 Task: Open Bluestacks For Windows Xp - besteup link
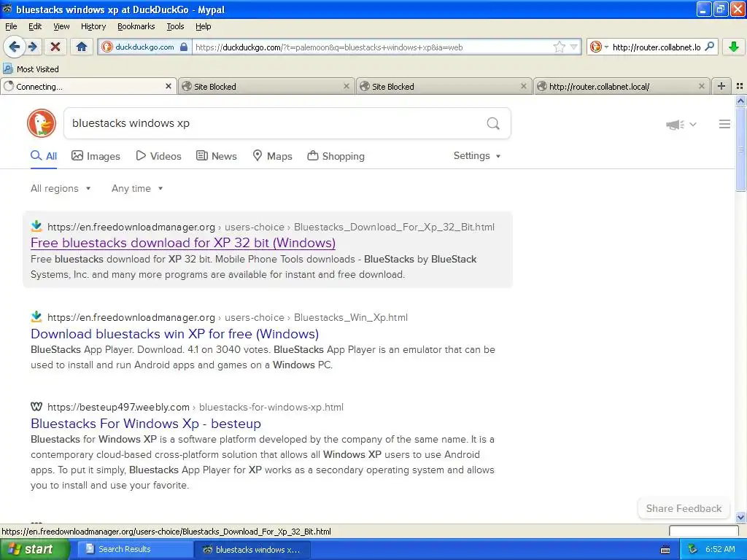click(x=146, y=424)
